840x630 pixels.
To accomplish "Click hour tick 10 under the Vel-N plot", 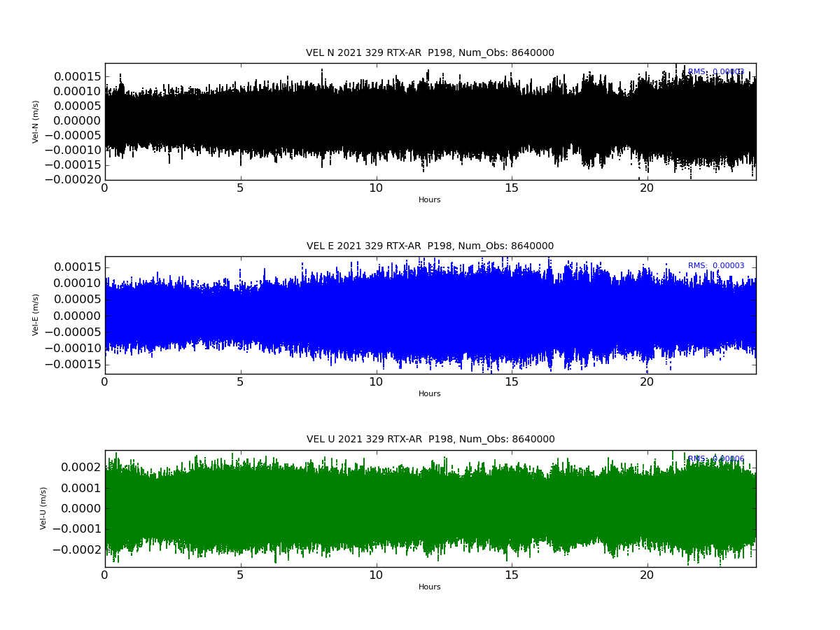I will 376,188.
